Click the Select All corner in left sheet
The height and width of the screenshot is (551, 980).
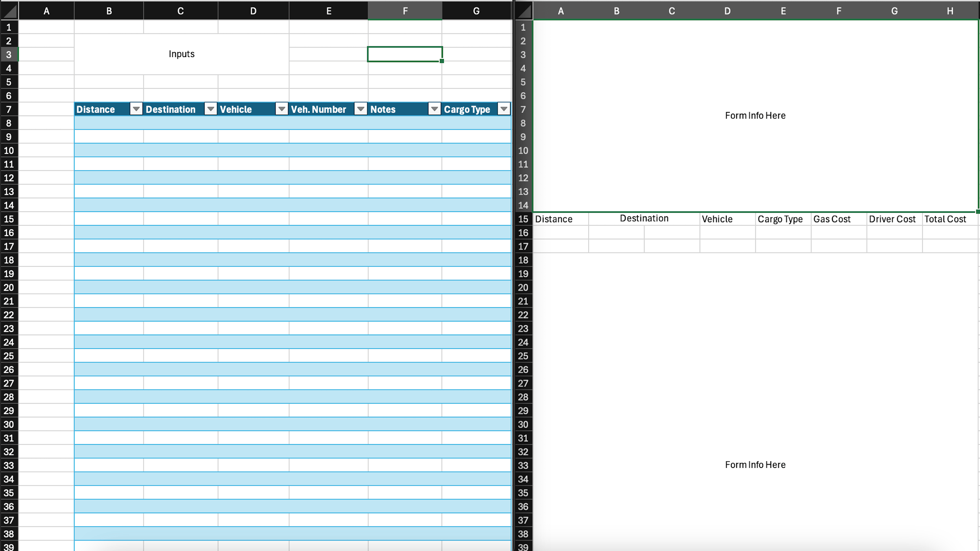pyautogui.click(x=9, y=11)
